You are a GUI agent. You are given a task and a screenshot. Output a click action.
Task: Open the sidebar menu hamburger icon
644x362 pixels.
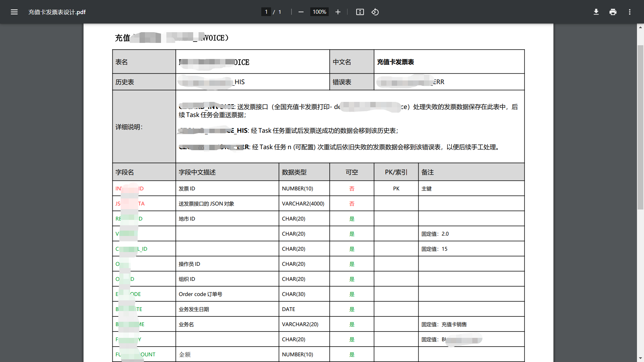click(14, 12)
